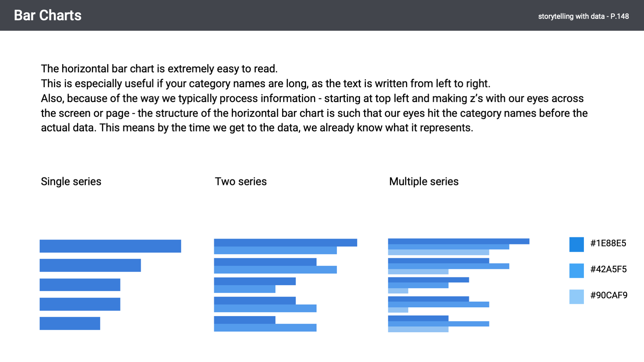The width and height of the screenshot is (644, 362).
Task: Select the Two series heading
Action: pyautogui.click(x=241, y=181)
